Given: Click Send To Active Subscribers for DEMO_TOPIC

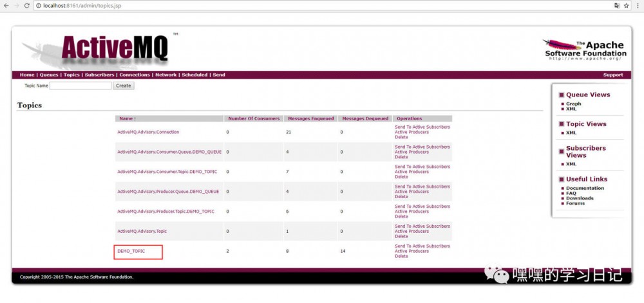Looking at the screenshot, I should click(x=422, y=246).
